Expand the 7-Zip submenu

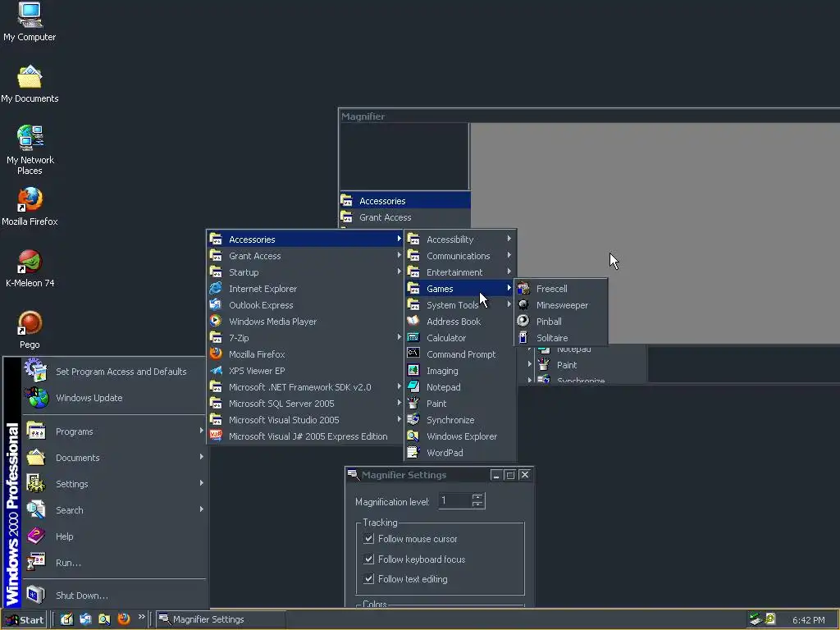click(305, 338)
